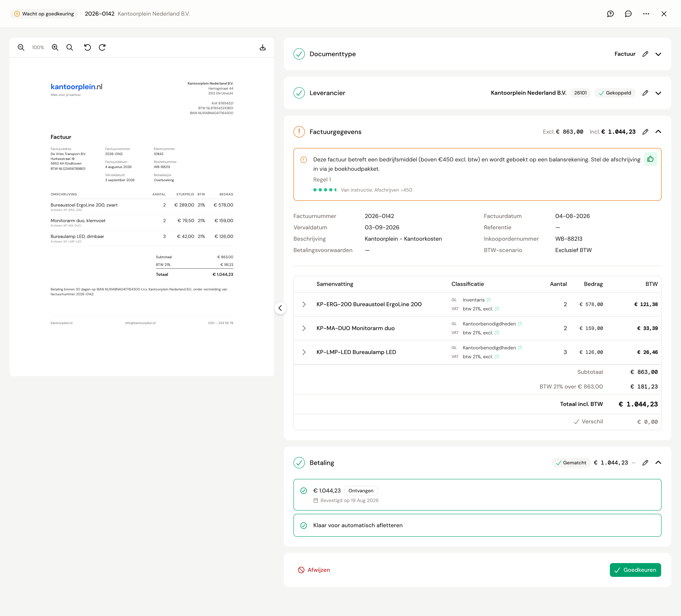The width and height of the screenshot is (681, 616).
Task: Click the Gekoppeld supplier badge
Action: click(615, 93)
